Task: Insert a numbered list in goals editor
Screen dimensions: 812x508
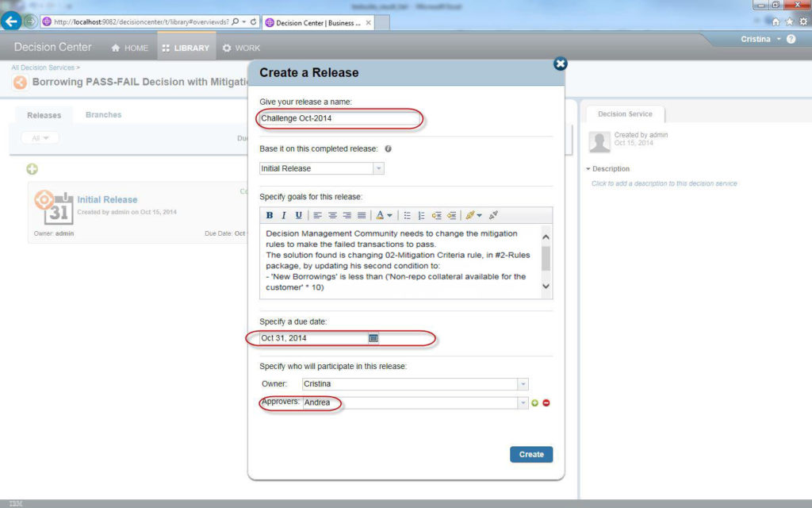Action: click(421, 215)
